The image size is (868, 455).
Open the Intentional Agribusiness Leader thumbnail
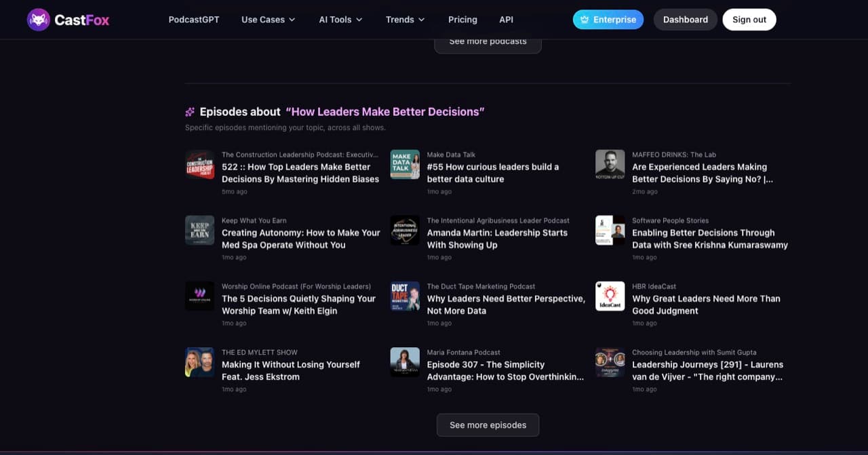tap(405, 231)
